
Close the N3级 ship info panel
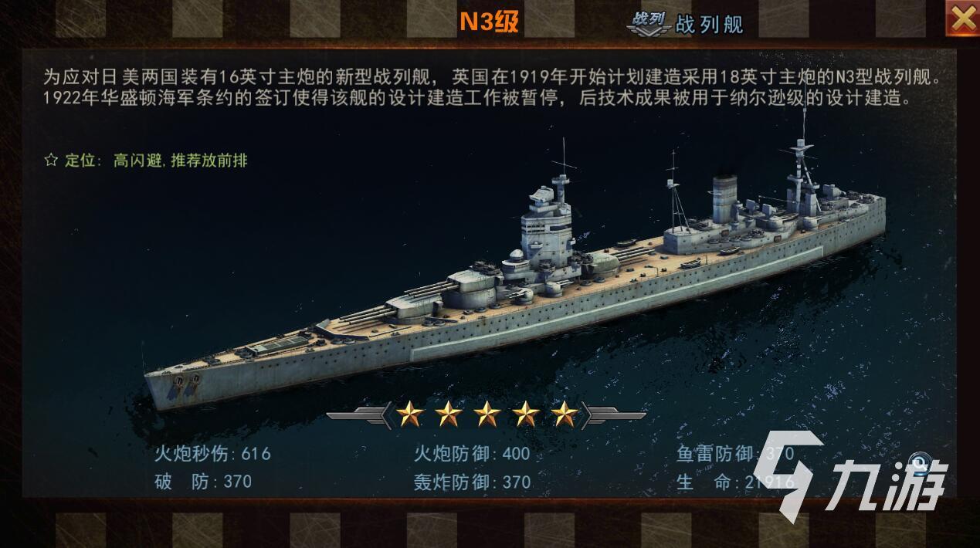[962, 19]
